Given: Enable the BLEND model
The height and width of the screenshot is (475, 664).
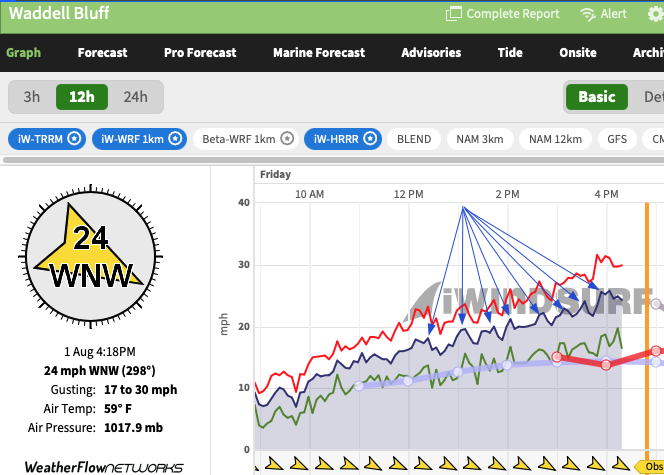Looking at the screenshot, I should [414, 139].
